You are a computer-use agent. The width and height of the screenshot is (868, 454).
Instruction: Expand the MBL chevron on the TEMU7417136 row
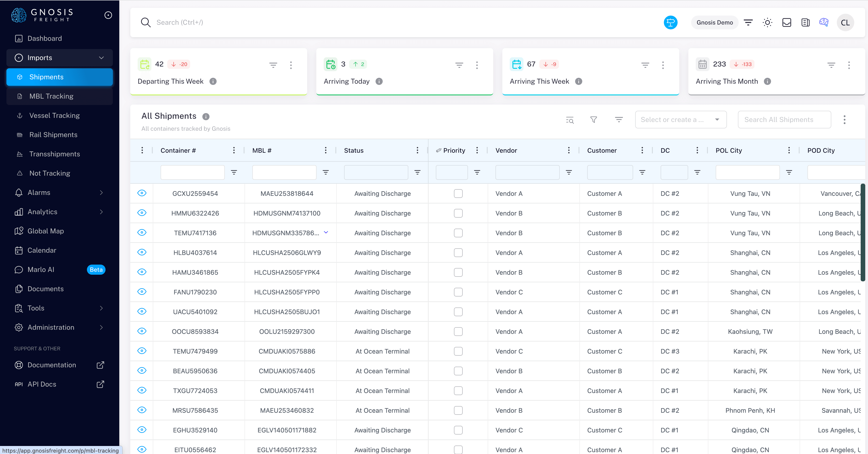click(326, 233)
